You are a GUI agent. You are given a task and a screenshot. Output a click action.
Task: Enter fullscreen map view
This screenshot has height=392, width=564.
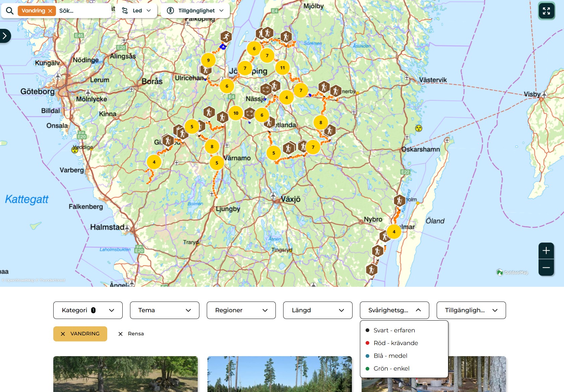pos(546,11)
